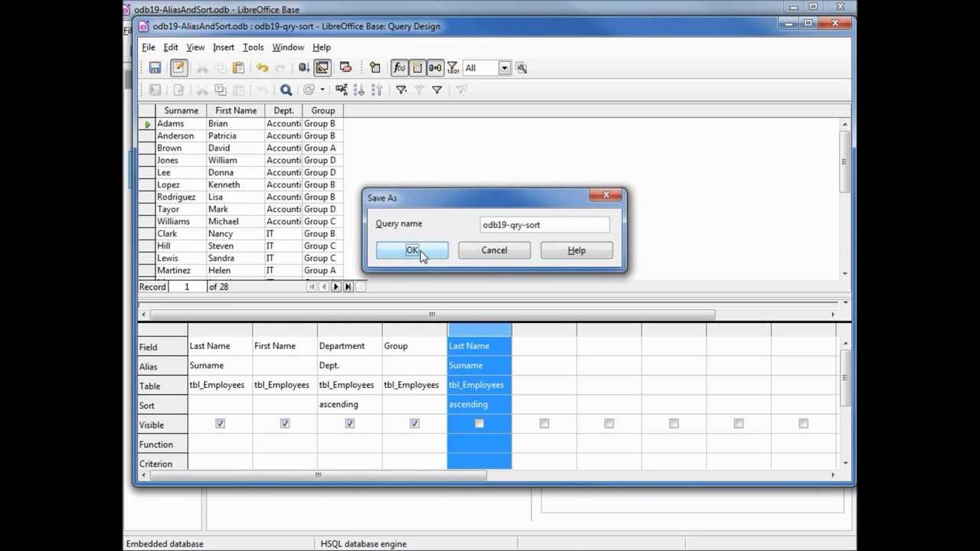The image size is (980, 551).
Task: Select the Williams surname cell
Action: (181, 221)
